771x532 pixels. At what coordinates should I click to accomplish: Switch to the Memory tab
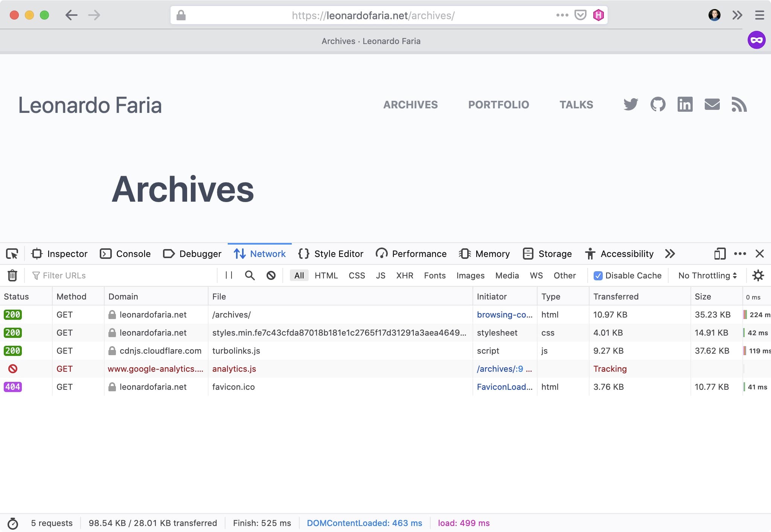tap(484, 254)
